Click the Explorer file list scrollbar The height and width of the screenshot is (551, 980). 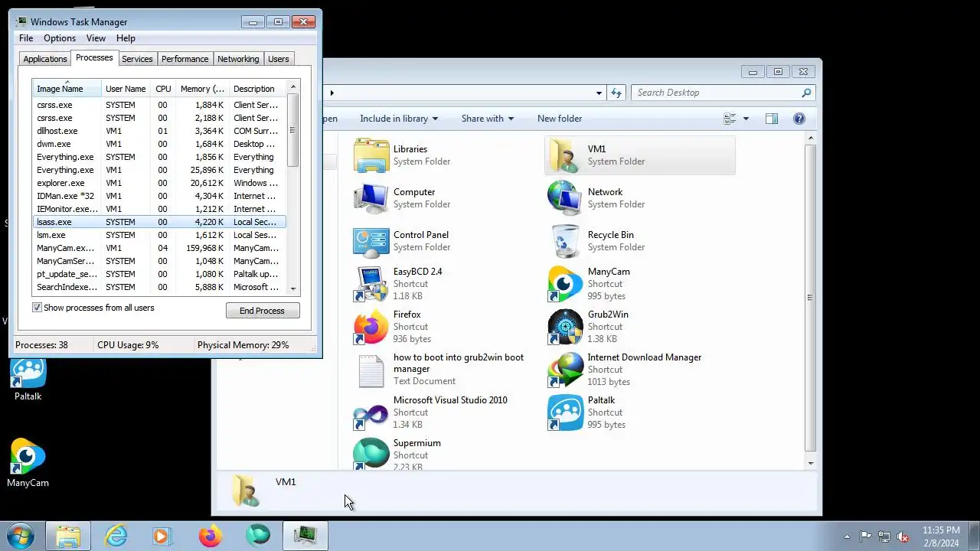[x=810, y=299]
